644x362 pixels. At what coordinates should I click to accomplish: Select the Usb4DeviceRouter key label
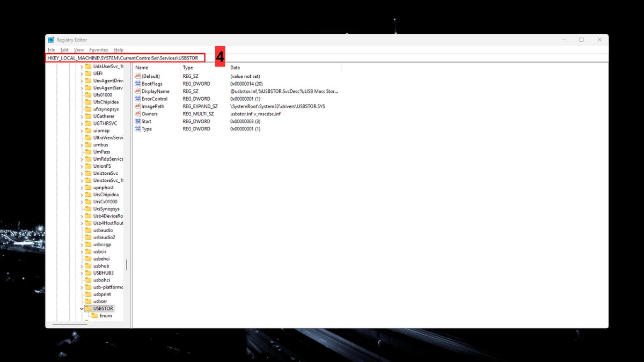(108, 216)
